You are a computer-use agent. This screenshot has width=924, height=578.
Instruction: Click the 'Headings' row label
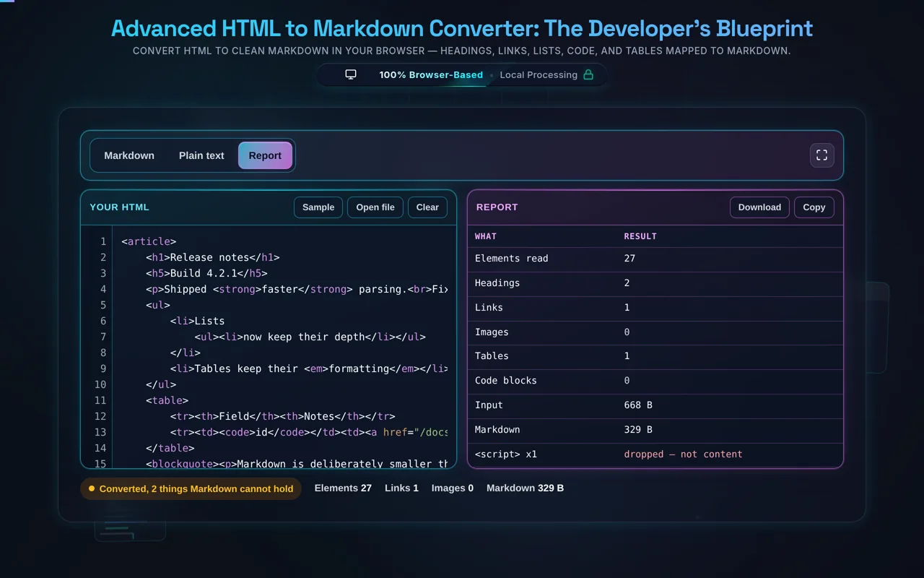click(x=497, y=283)
